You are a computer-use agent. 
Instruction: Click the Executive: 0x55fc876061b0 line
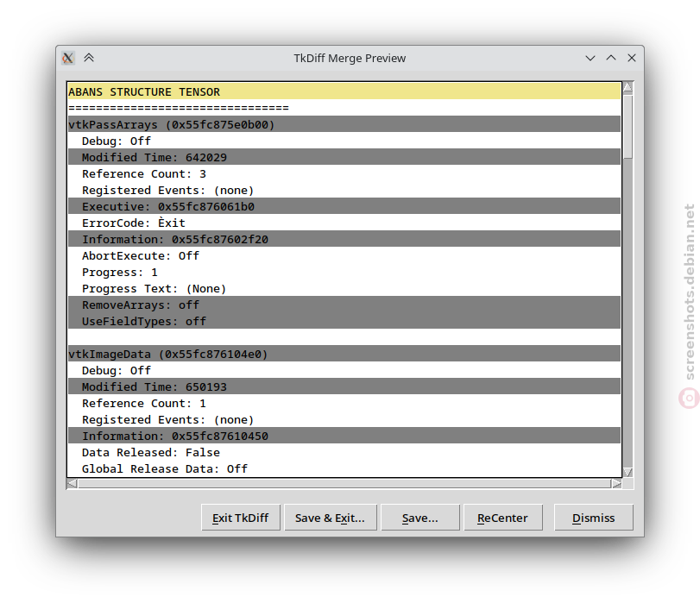click(344, 207)
